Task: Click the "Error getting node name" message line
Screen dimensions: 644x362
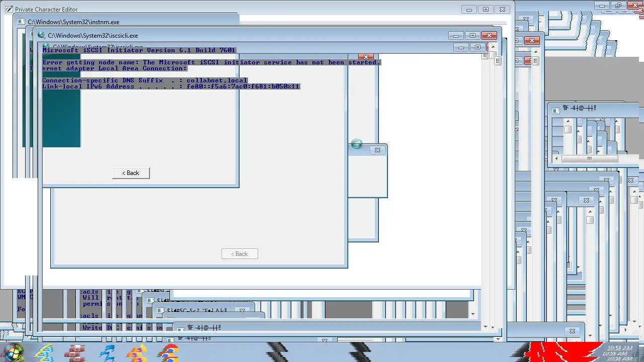Action: [x=211, y=62]
